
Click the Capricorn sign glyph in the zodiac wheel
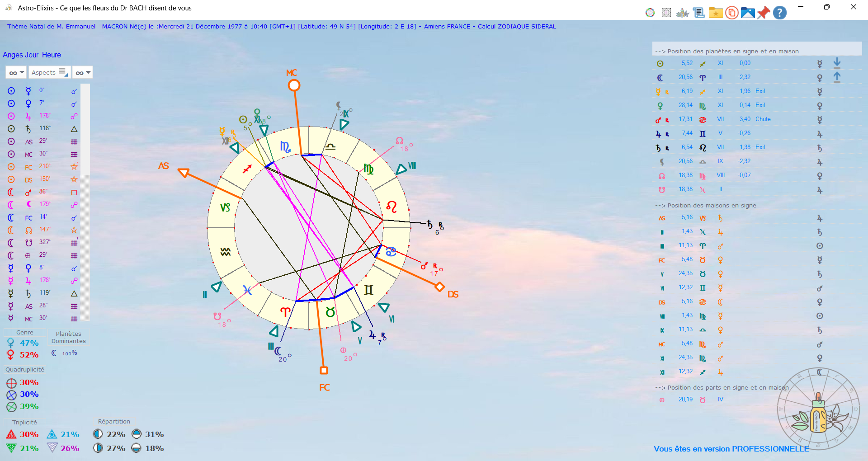[x=225, y=207]
